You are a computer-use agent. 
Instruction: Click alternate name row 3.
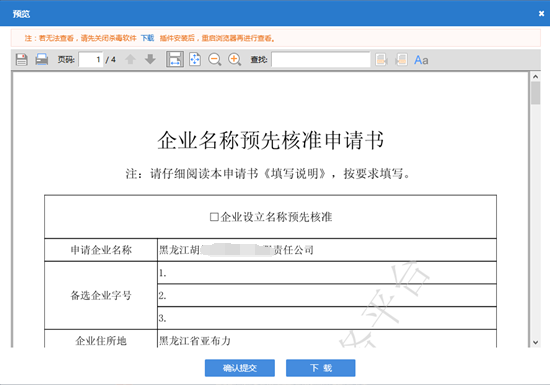(327, 318)
